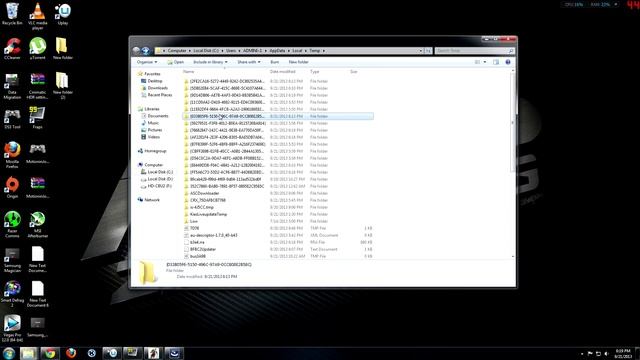This screenshot has width=640, height=360.
Task: Expand the arrow after Temp in the address bar
Action: 324,51
